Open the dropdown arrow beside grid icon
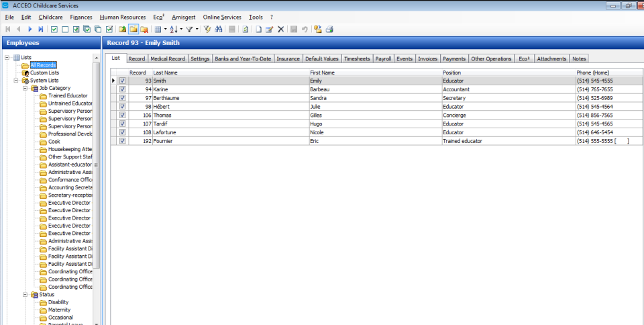 point(166,29)
